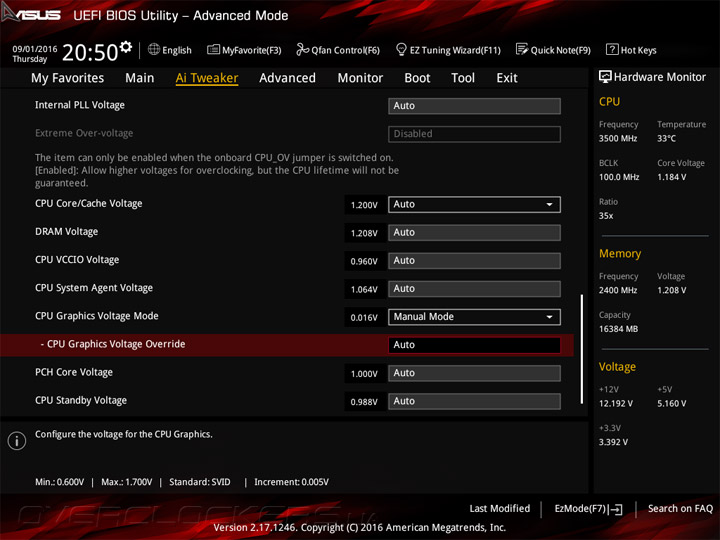Click EZ Tuning Wizard(F11) label
This screenshot has width=720, height=540.
pos(455,50)
